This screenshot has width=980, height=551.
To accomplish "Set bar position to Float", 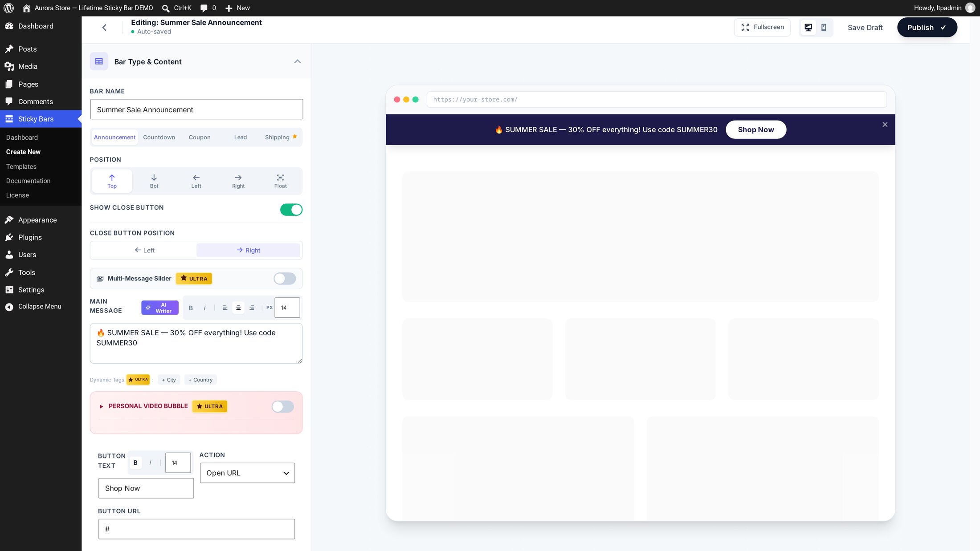I will (x=280, y=181).
